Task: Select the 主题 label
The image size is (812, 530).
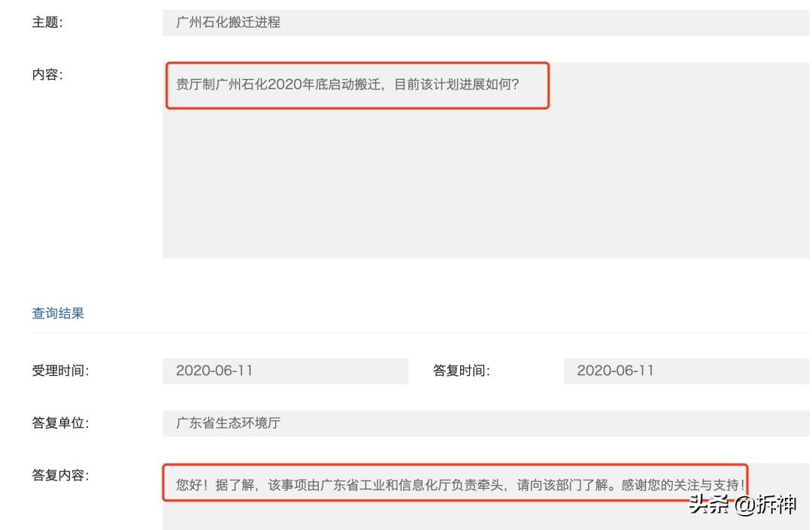Action: (x=47, y=23)
